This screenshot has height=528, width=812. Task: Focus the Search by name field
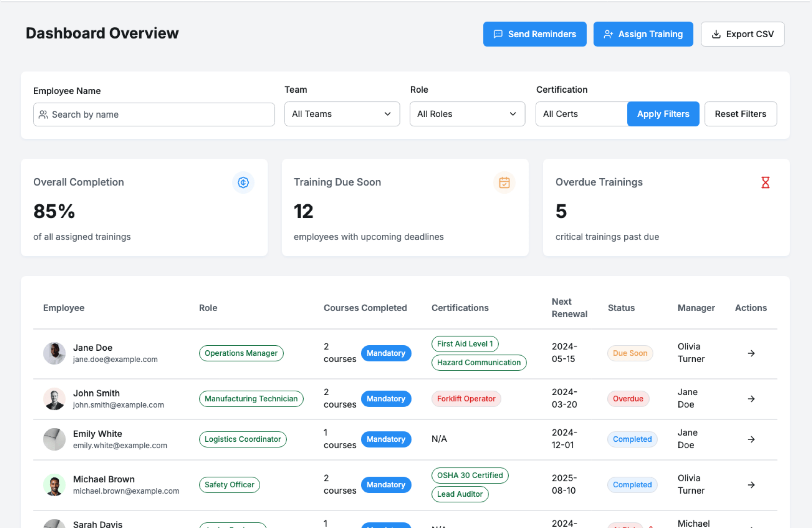click(x=154, y=115)
